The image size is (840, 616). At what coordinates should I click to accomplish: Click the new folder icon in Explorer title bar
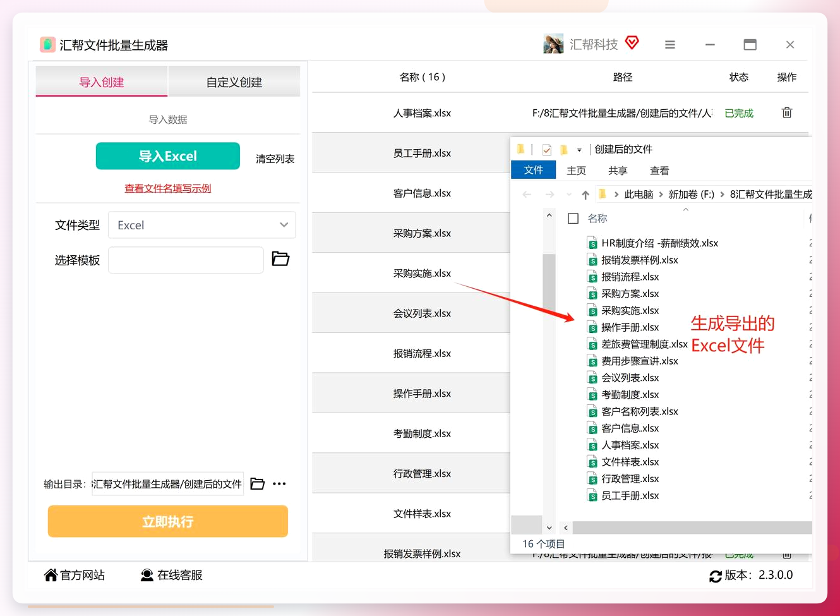[564, 150]
